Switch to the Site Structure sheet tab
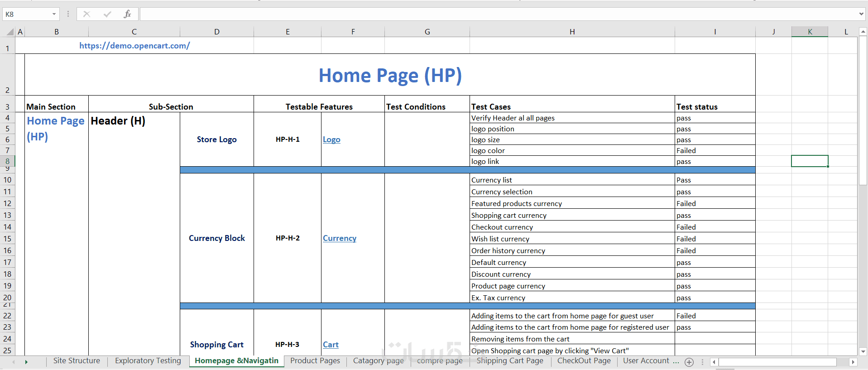The width and height of the screenshot is (868, 370). tap(77, 361)
